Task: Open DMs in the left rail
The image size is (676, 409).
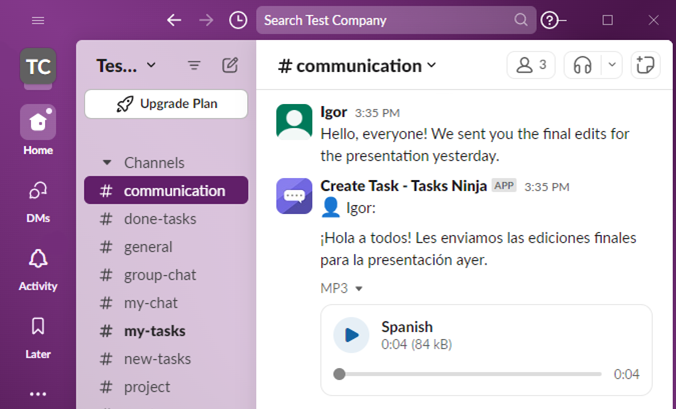Action: [x=38, y=201]
